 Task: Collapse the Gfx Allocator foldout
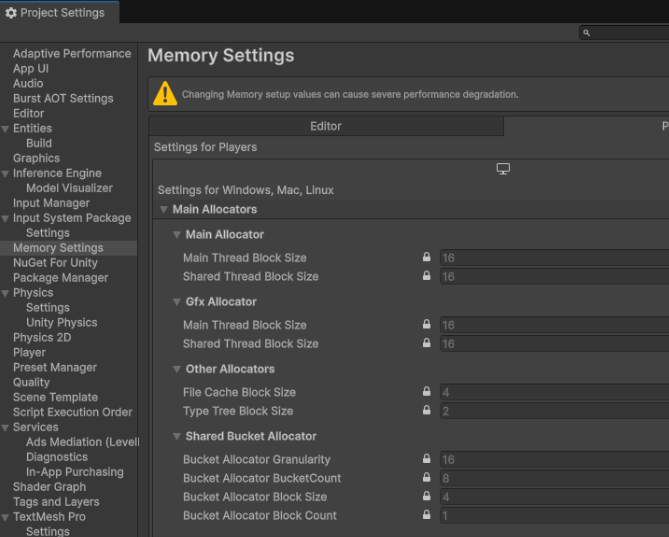(177, 302)
